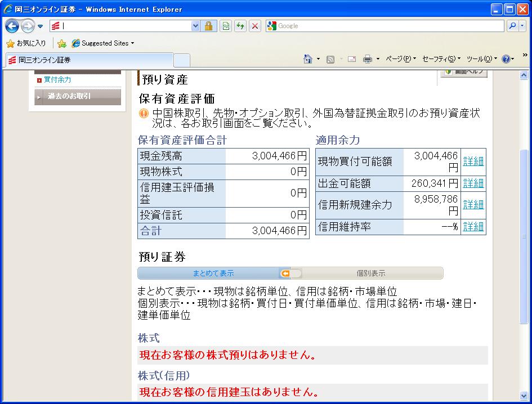
Task: Open the address bar dropdown arrow
Action: 195,26
